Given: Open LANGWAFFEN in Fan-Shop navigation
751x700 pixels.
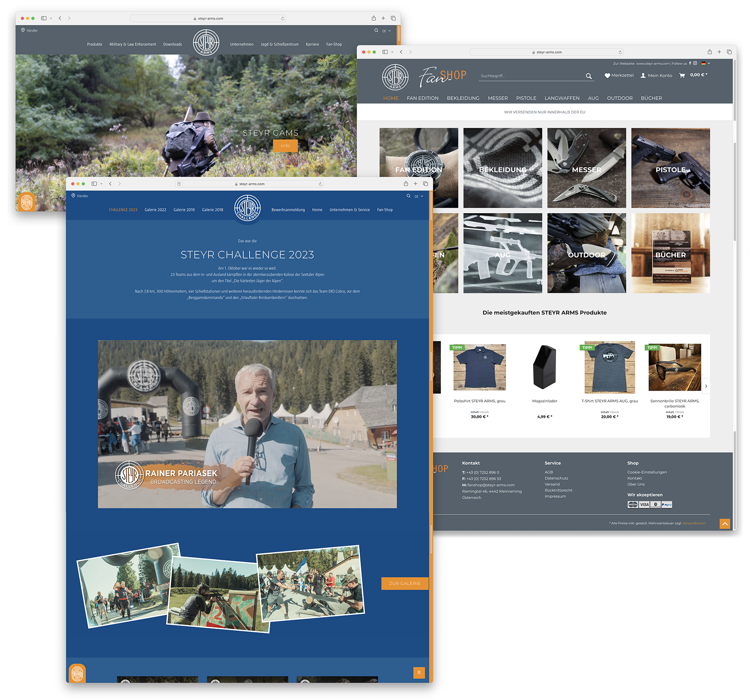Looking at the screenshot, I should (562, 98).
